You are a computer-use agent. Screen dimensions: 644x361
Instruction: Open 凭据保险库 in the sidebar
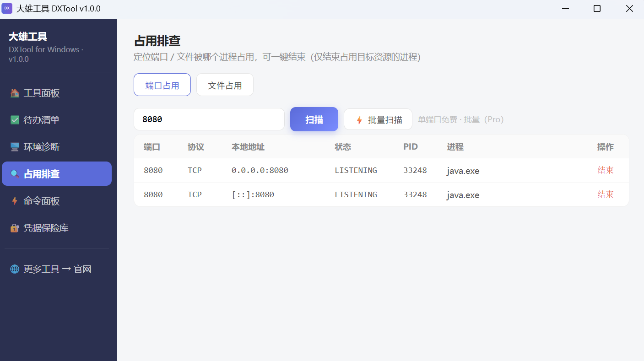(57, 228)
